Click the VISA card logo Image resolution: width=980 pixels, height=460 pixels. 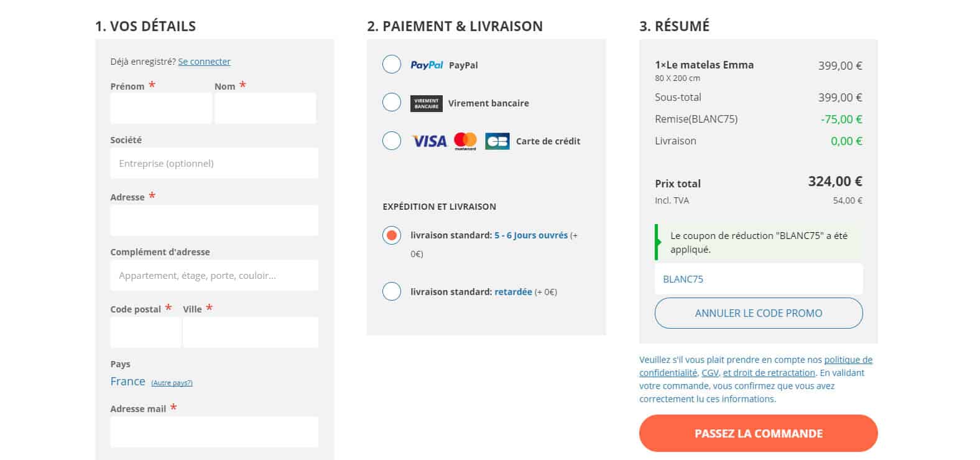click(430, 141)
